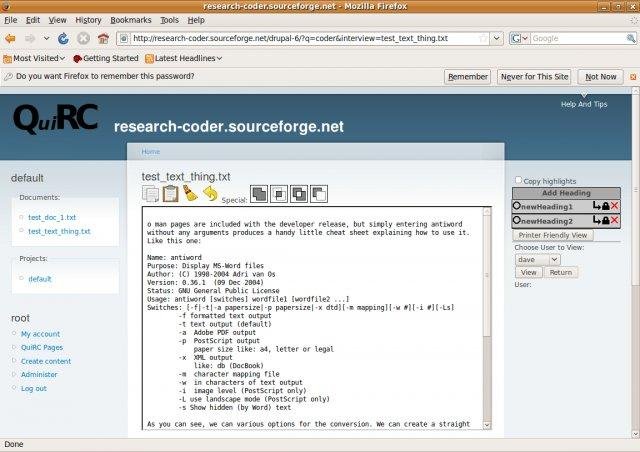
Task: Open the Printer Friendly View button
Action: [x=553, y=235]
